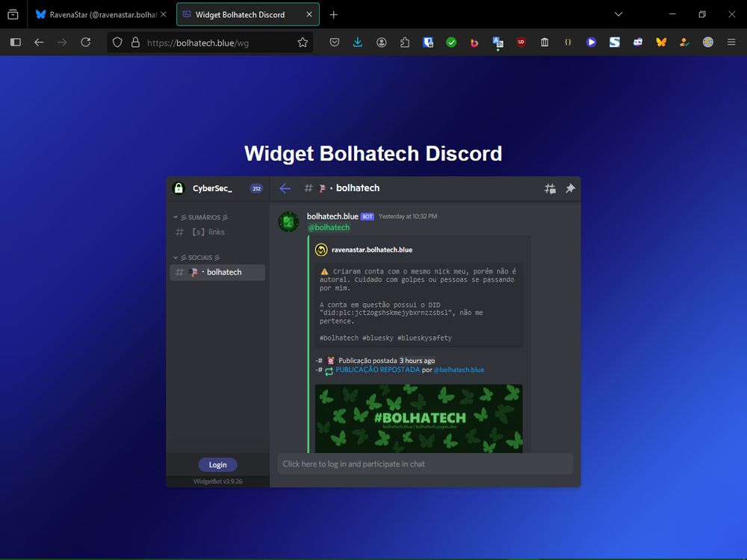Go back one page in browser
Viewport: 747px width, 560px height.
point(39,43)
